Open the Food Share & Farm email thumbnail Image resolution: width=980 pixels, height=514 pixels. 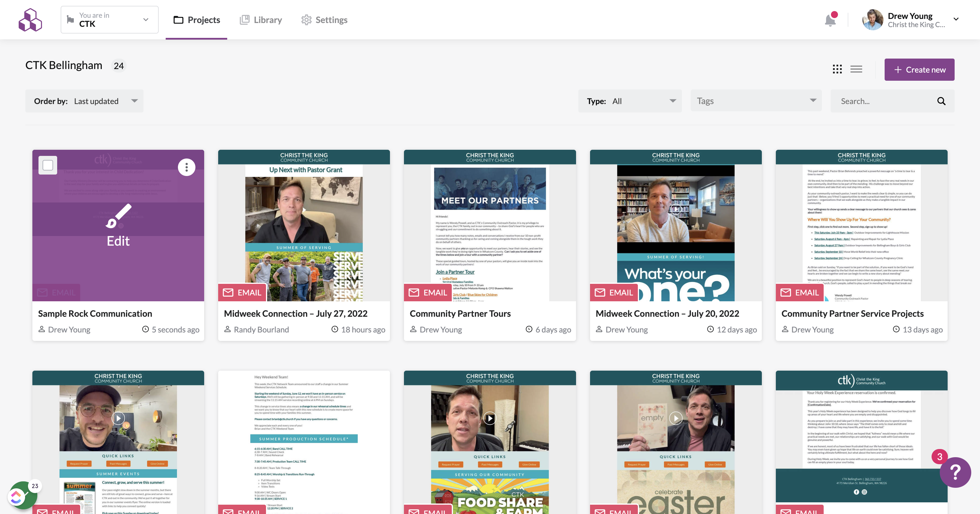click(490, 443)
